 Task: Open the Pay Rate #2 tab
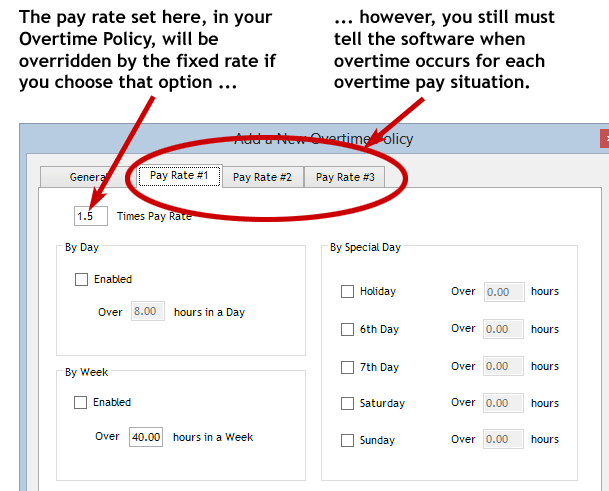[x=262, y=177]
